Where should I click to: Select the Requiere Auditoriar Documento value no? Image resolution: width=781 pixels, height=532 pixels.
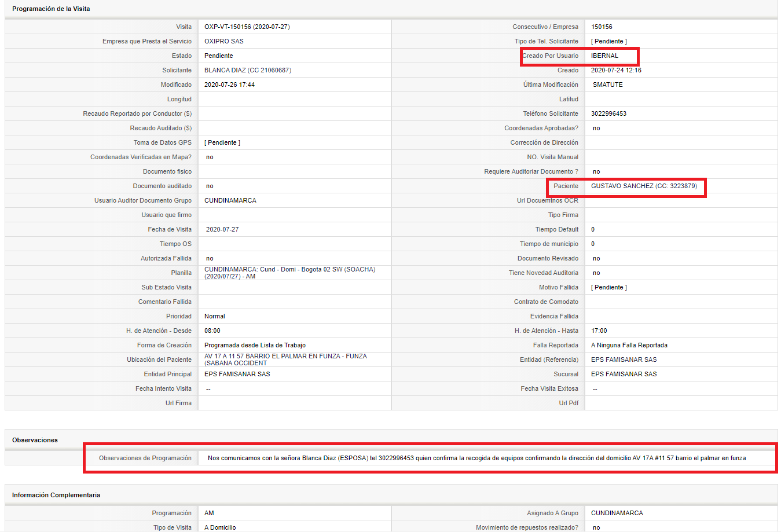tap(596, 171)
